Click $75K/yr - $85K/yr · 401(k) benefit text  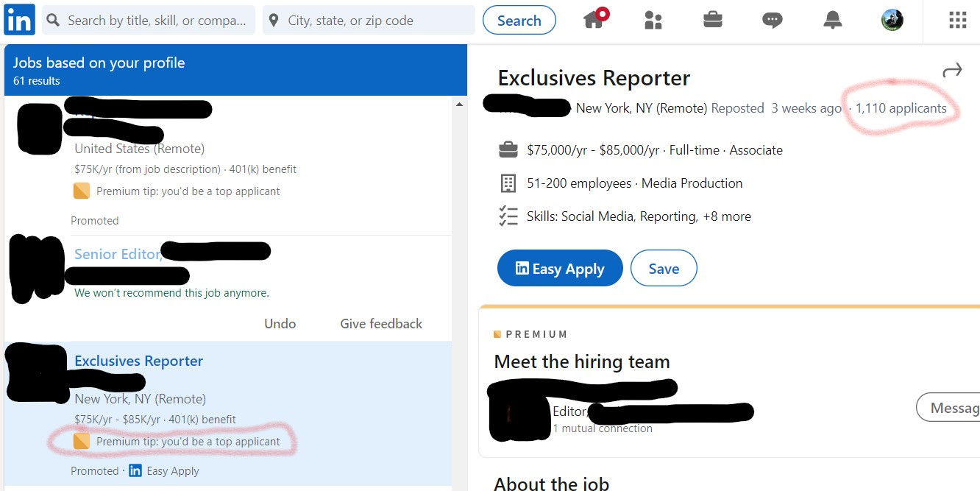pyautogui.click(x=155, y=420)
